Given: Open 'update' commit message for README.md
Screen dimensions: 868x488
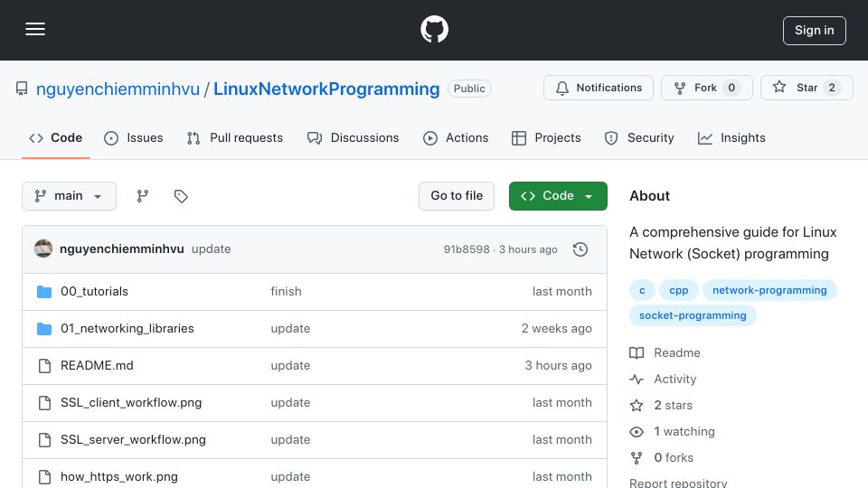Looking at the screenshot, I should click(x=290, y=366).
